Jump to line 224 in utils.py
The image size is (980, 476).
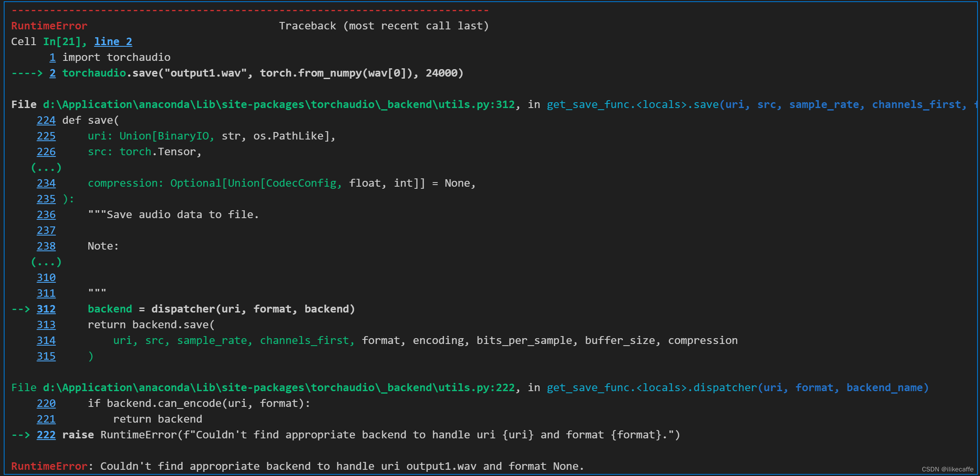point(46,120)
